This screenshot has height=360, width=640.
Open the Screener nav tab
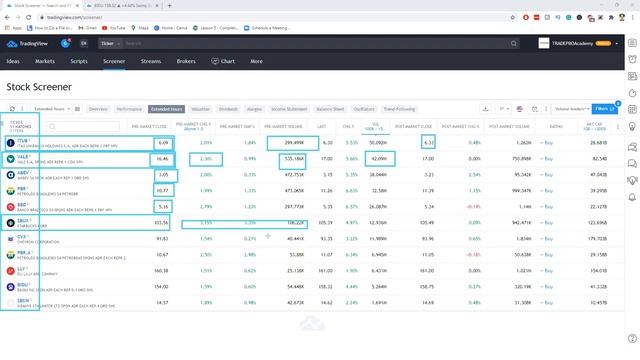coord(114,61)
